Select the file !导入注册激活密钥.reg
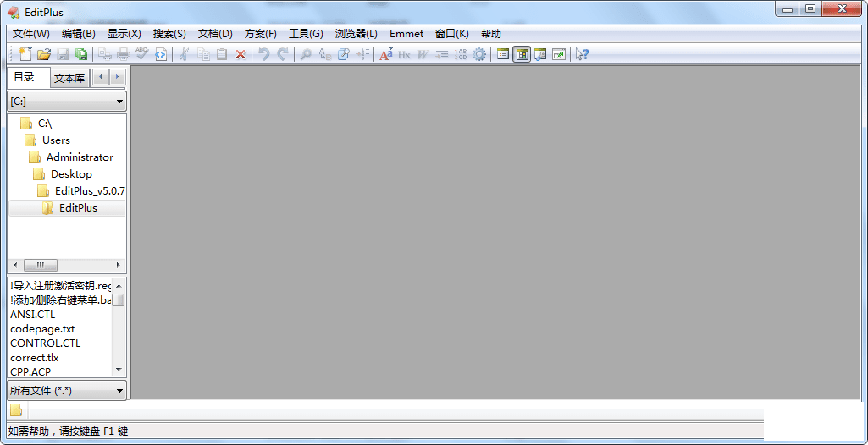 pyautogui.click(x=60, y=286)
